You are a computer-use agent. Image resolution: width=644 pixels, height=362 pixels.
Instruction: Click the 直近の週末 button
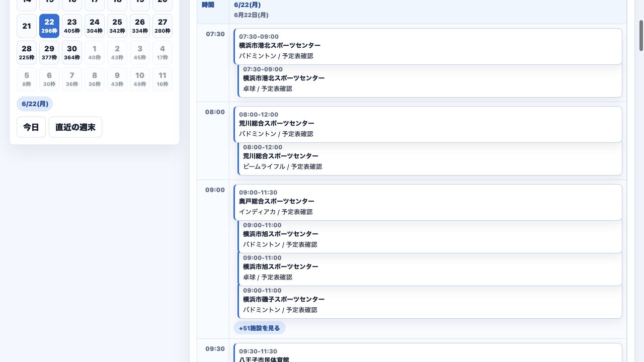[75, 127]
